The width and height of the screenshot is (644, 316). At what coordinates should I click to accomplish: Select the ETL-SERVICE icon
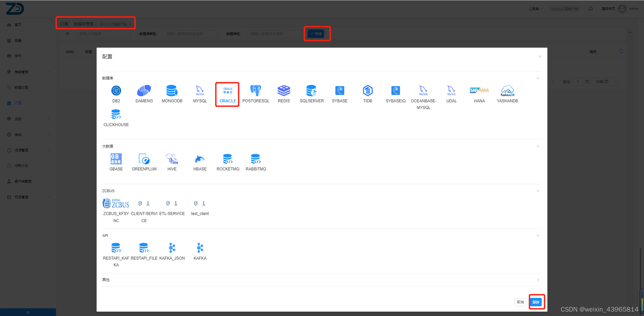click(x=172, y=203)
